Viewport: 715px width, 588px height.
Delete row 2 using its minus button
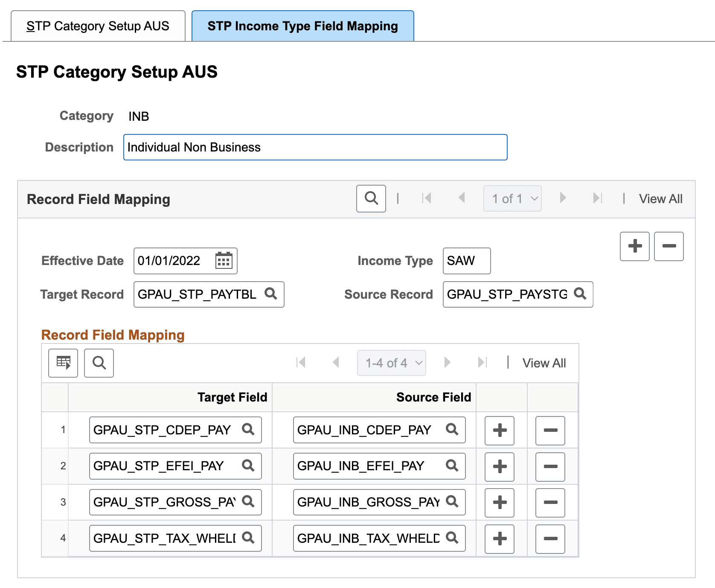(x=550, y=466)
